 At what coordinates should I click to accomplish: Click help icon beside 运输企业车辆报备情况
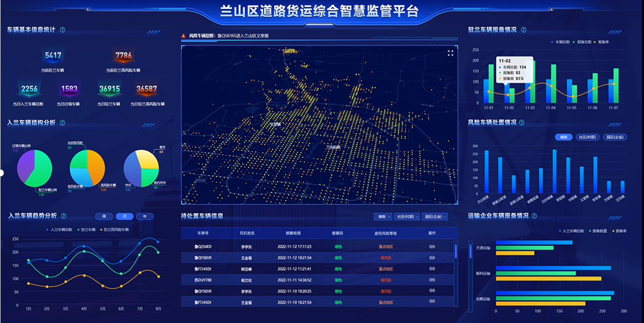534,216
